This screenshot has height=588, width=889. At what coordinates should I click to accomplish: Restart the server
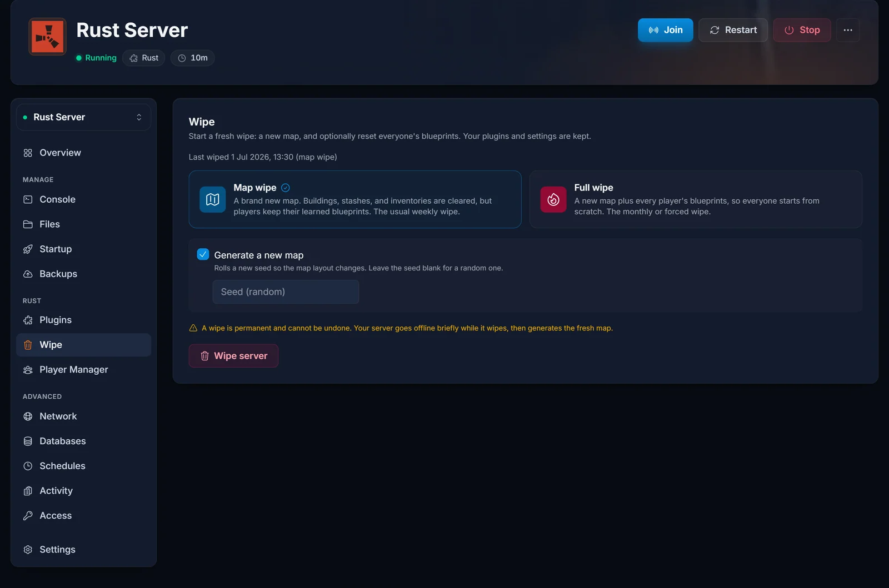pyautogui.click(x=733, y=30)
